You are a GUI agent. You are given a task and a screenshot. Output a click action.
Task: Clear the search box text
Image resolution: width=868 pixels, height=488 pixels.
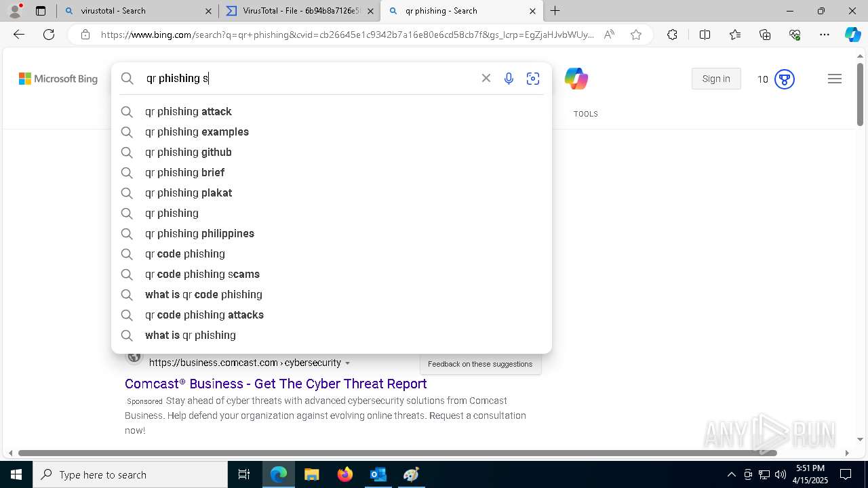pos(486,79)
